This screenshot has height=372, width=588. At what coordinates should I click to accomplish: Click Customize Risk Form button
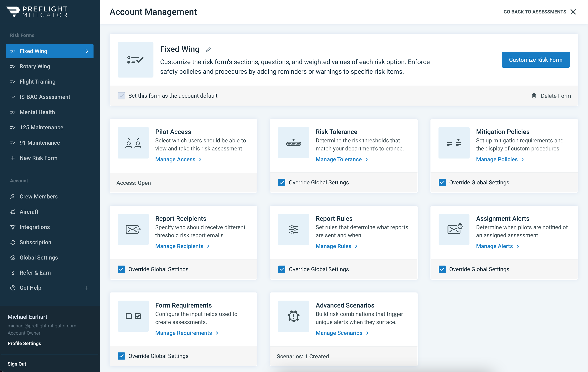[x=535, y=60]
